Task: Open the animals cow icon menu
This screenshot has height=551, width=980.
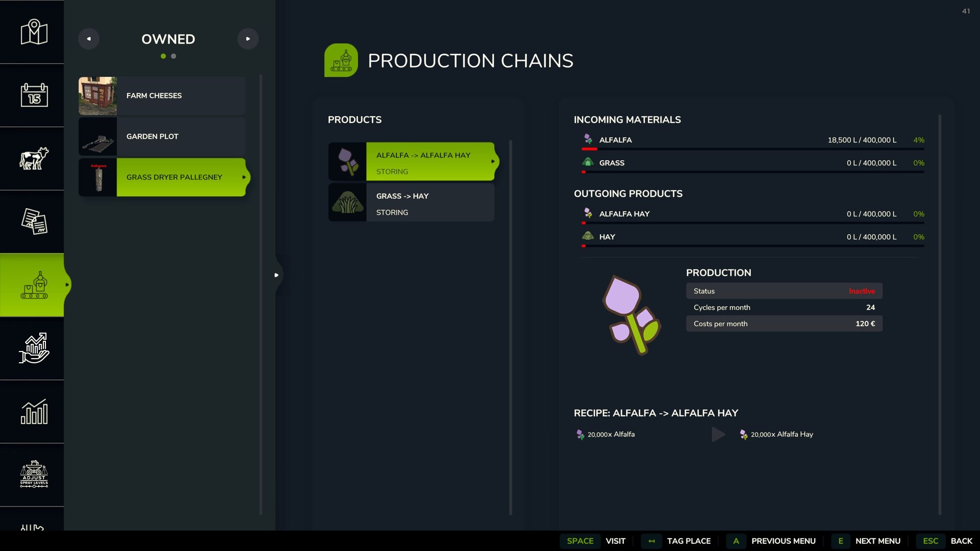Action: (34, 159)
